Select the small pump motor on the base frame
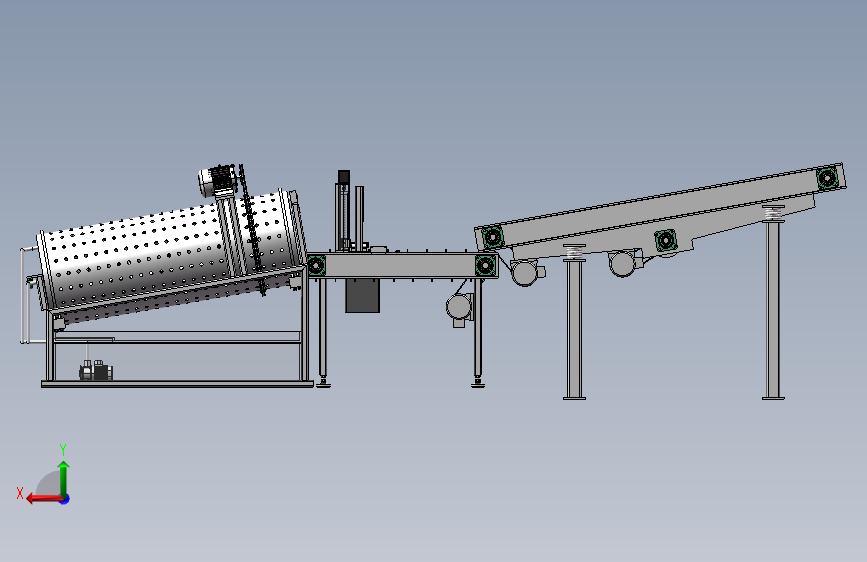The width and height of the screenshot is (867, 562). 96,370
